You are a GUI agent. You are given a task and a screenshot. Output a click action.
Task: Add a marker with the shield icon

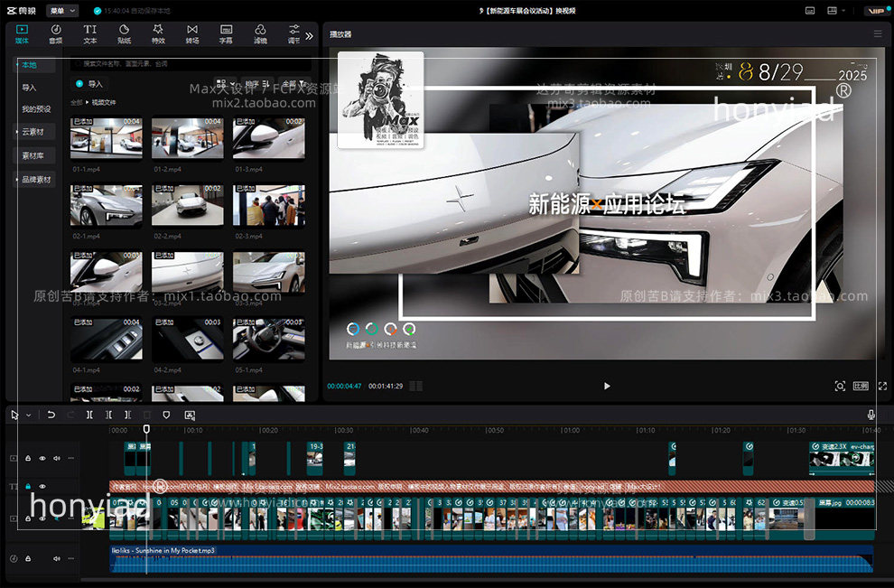tap(166, 415)
